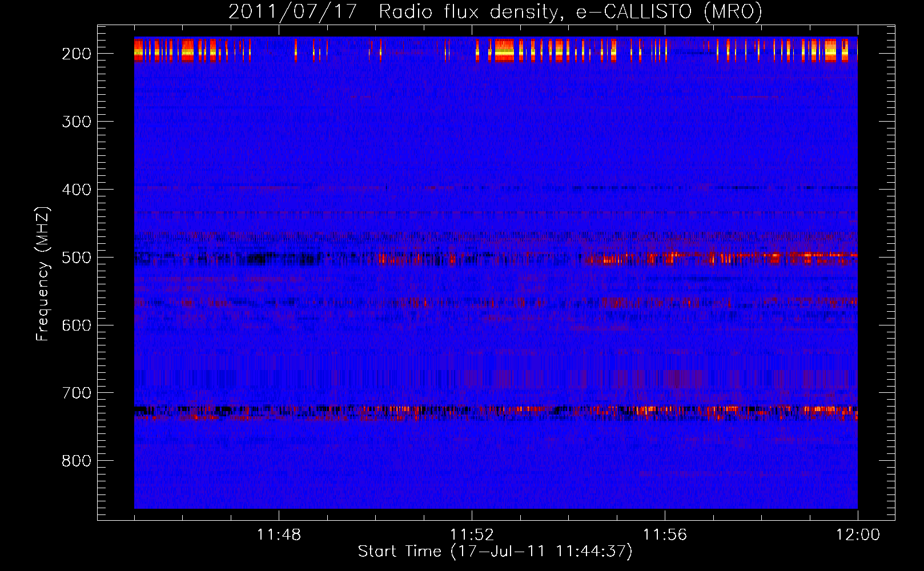924x571 pixels.
Task: Click the 400 frequency tick label
Action: click(77, 190)
